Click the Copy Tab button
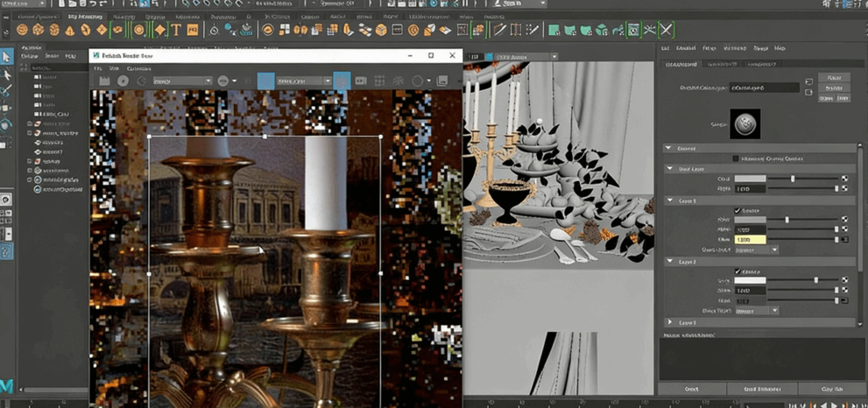Viewport: 868px width, 408px height. click(x=831, y=389)
